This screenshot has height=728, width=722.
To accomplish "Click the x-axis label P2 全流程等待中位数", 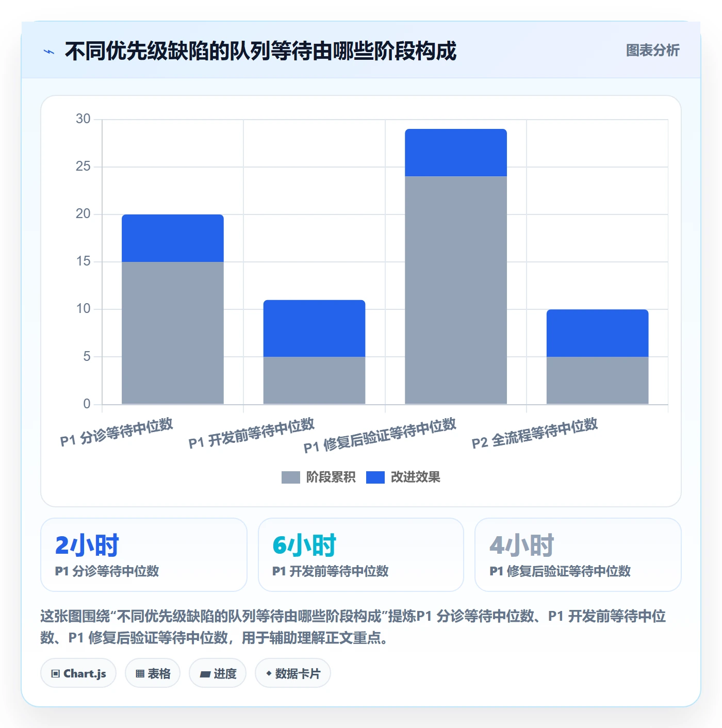I will pos(535,434).
